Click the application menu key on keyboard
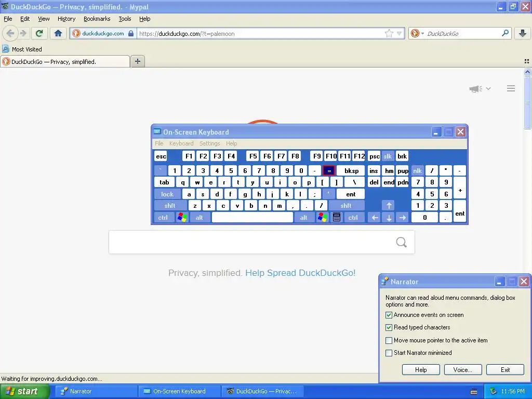 [337, 218]
